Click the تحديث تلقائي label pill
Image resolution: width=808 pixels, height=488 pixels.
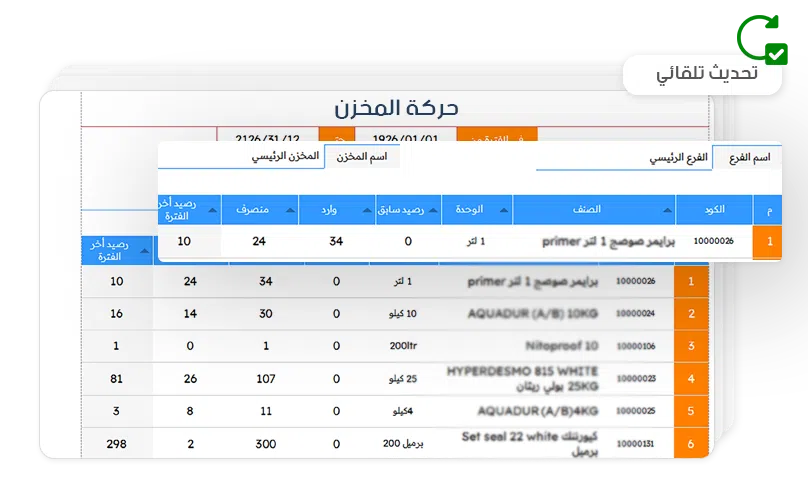(702, 75)
